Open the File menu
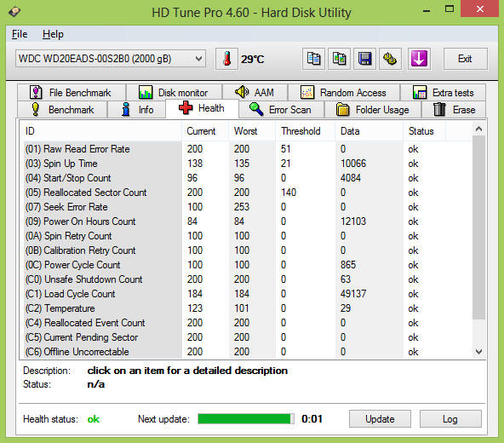The height and width of the screenshot is (443, 504). 20,34
